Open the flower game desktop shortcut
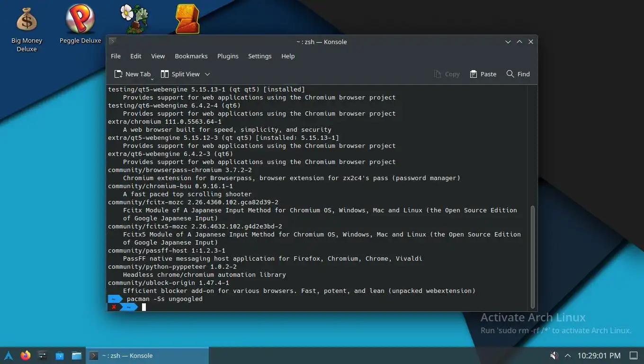 click(134, 19)
